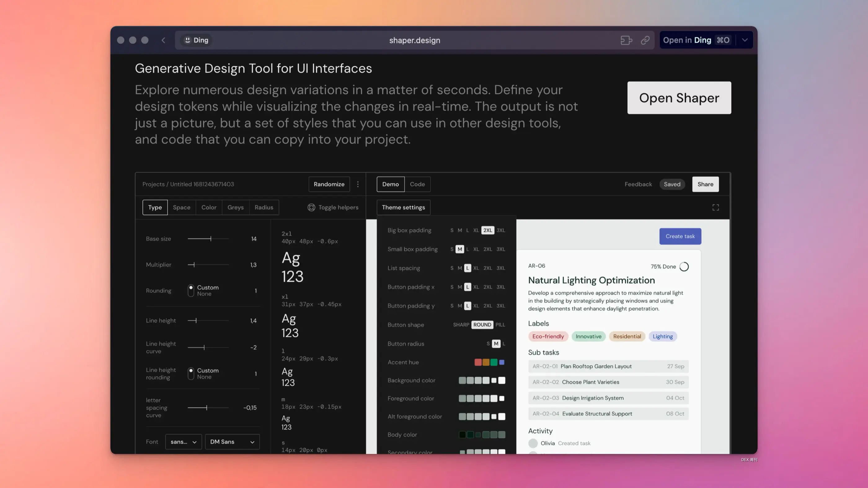Click the shaper.design address bar
Image resolution: width=868 pixels, height=488 pixels.
click(x=414, y=40)
